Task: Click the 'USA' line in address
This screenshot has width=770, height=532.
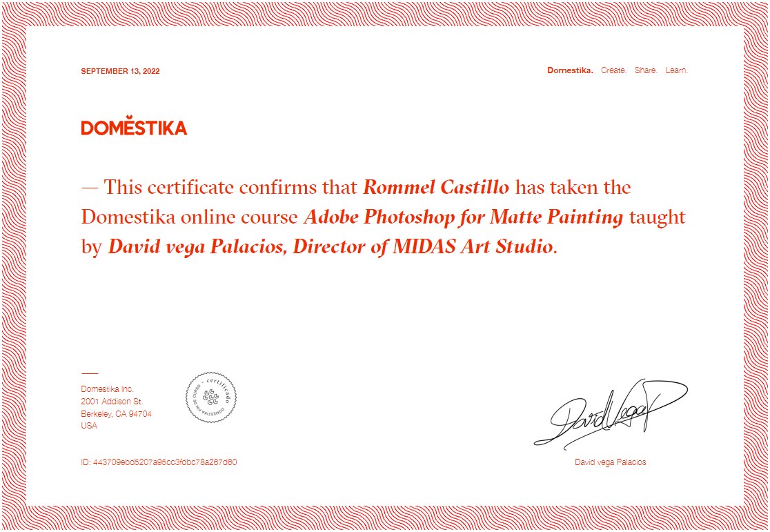Action: [x=89, y=426]
